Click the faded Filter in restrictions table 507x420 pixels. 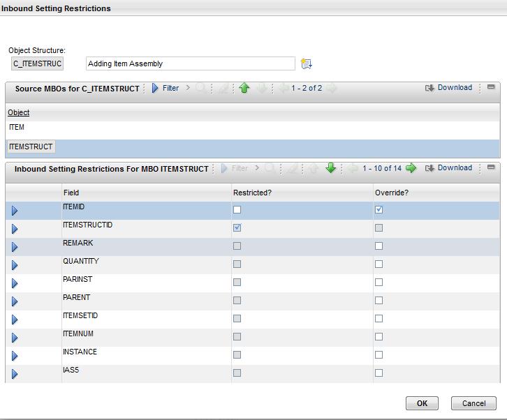[x=235, y=168]
